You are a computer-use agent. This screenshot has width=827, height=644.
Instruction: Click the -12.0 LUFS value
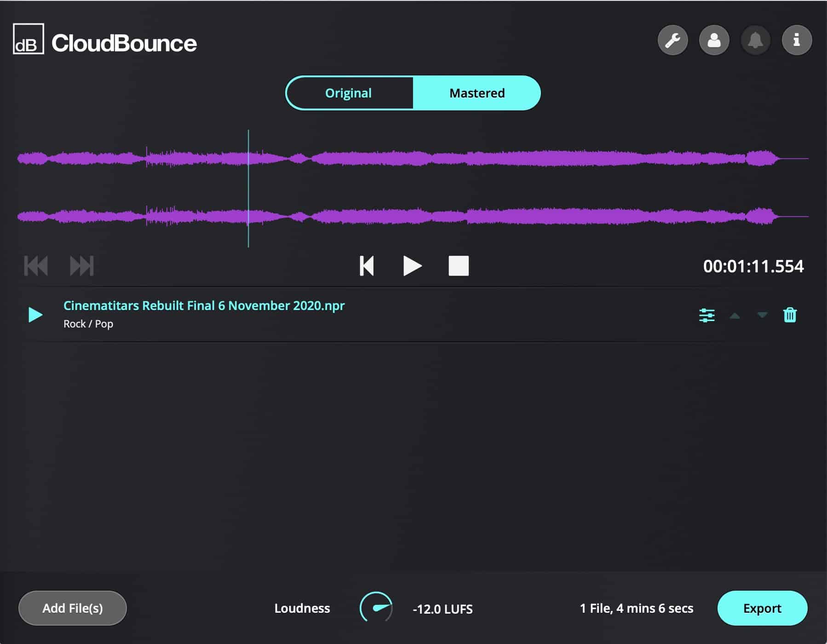pyautogui.click(x=442, y=609)
